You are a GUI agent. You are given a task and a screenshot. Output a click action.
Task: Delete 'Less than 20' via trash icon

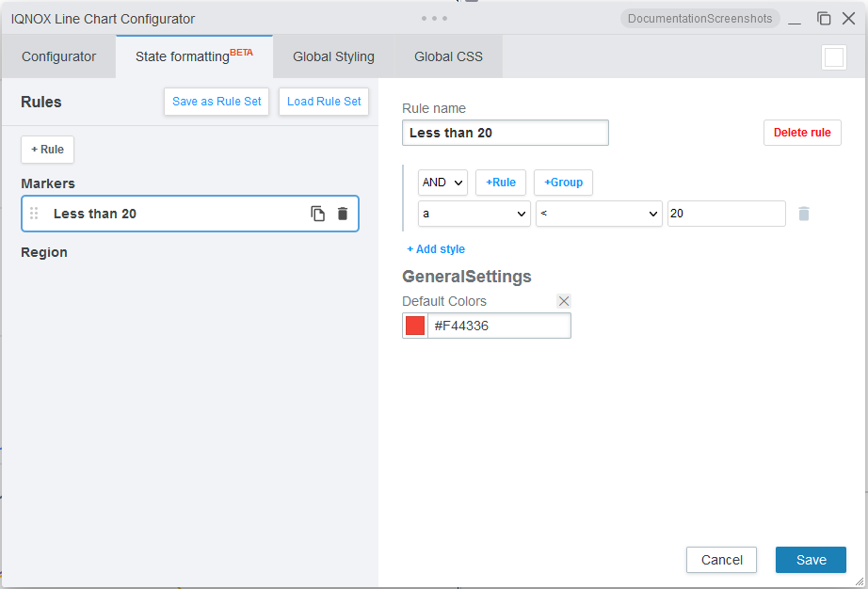(343, 214)
